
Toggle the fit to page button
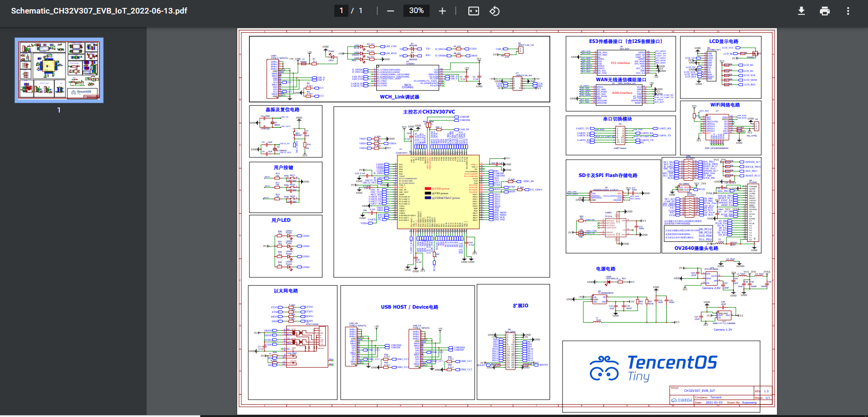coord(473,11)
